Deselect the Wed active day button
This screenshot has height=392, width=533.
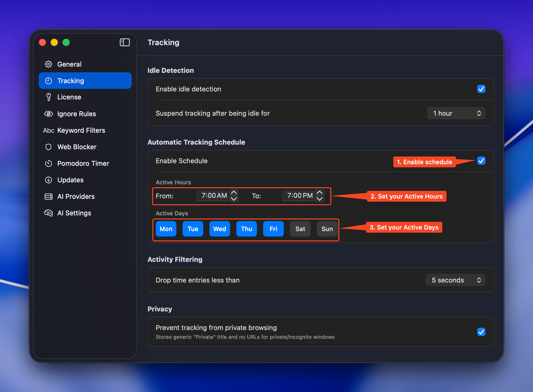point(220,229)
